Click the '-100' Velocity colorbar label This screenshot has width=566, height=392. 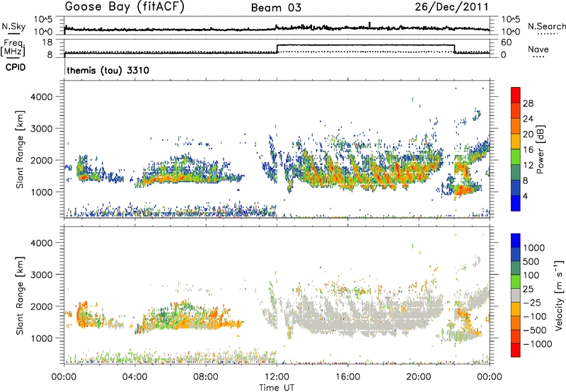pos(535,316)
